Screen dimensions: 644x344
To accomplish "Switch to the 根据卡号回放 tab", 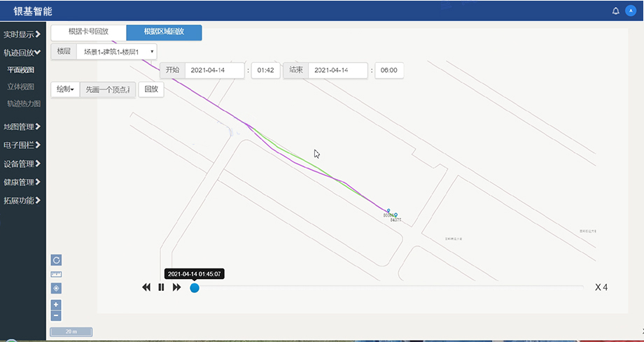I will (x=89, y=32).
